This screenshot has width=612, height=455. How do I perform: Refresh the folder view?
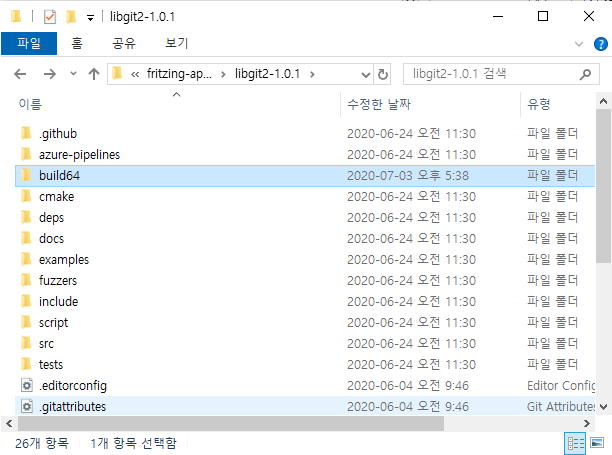click(x=383, y=74)
